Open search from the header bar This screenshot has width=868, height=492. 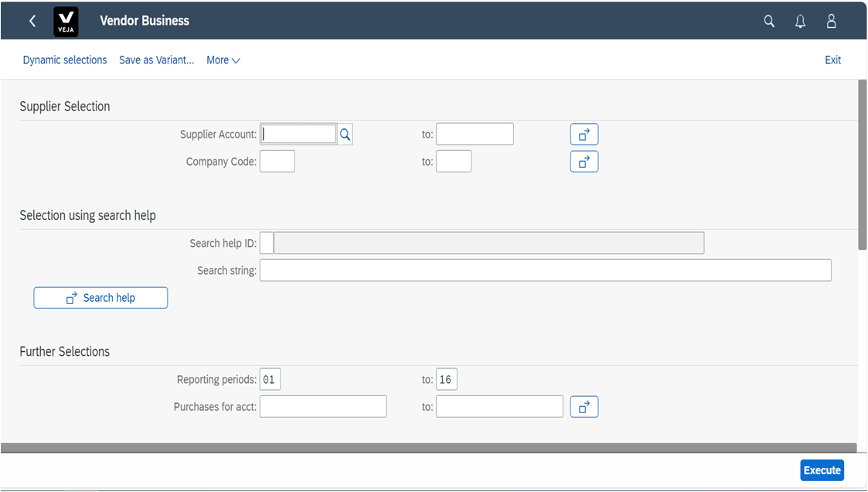[769, 21]
